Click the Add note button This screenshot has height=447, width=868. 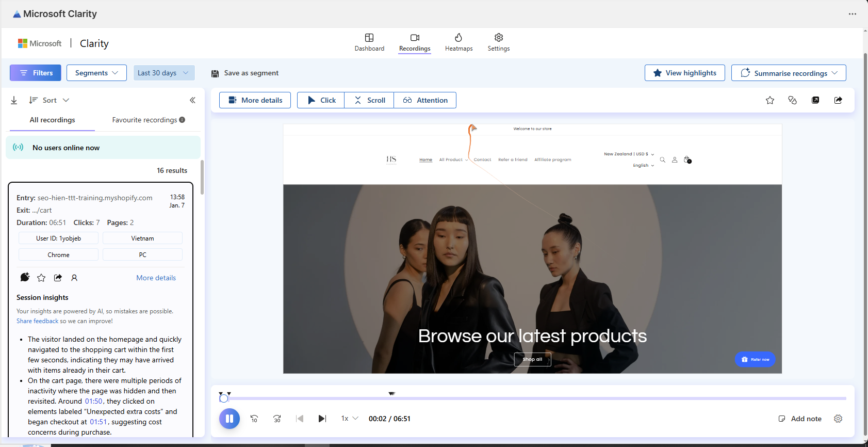[800, 419]
